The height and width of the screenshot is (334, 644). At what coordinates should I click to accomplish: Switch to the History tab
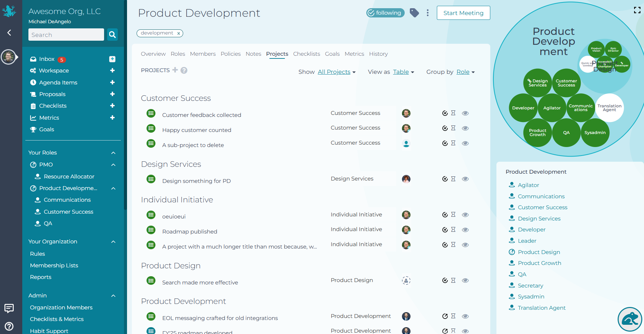378,54
